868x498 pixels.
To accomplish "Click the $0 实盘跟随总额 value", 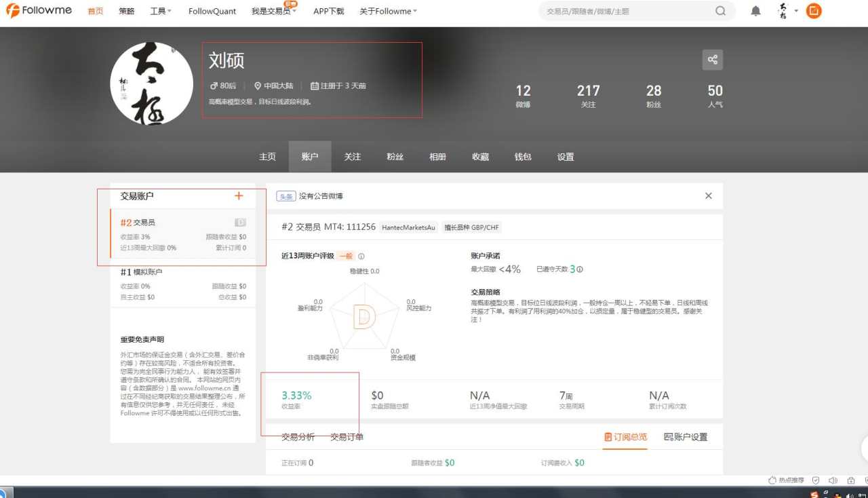I will pos(377,395).
